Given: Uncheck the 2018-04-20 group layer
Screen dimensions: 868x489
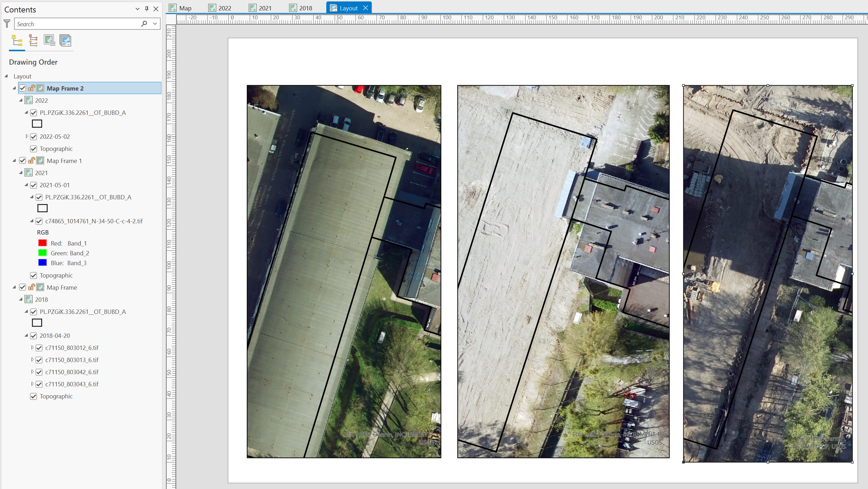Looking at the screenshot, I should (x=33, y=336).
